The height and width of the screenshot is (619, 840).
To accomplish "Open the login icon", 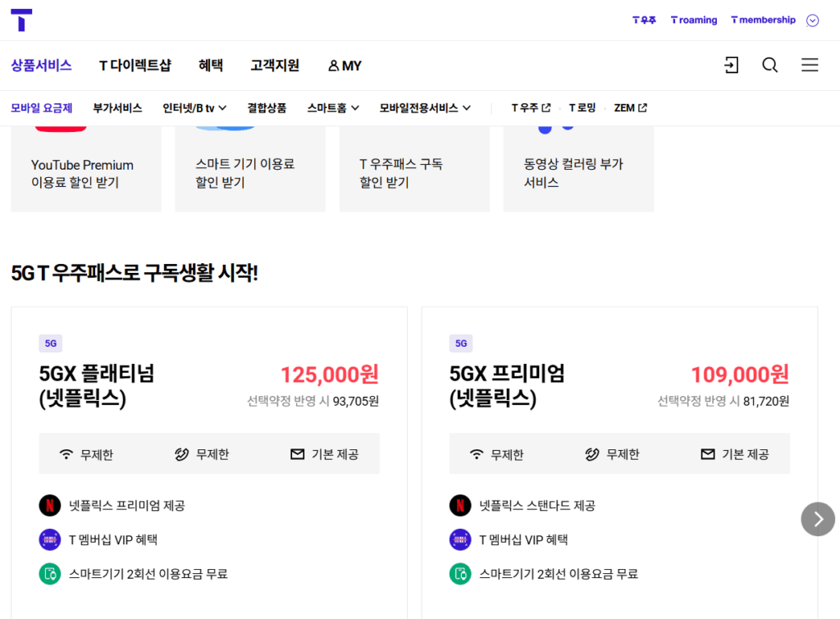I will (731, 66).
